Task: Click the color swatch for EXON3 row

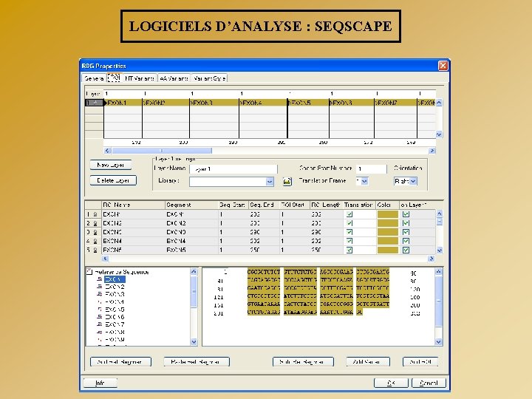Action: coord(387,232)
